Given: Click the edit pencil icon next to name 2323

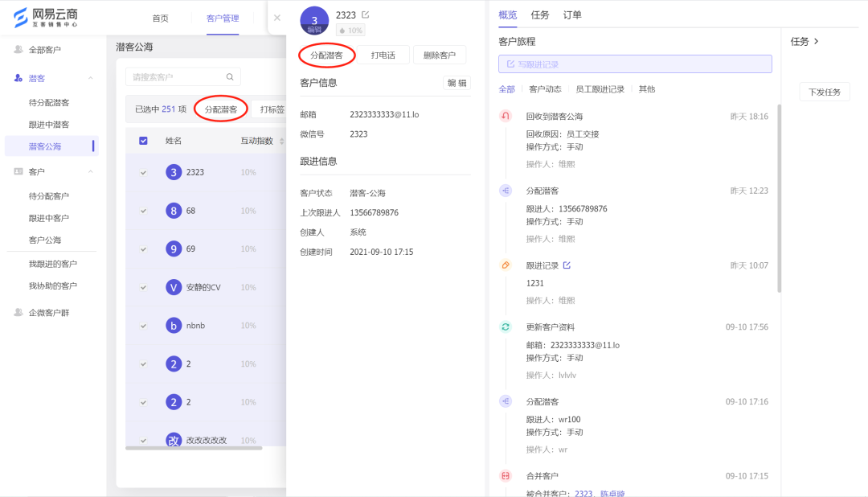Looking at the screenshot, I should point(366,14).
